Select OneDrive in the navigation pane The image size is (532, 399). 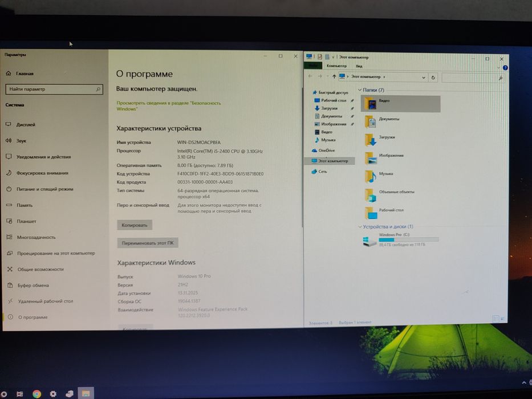click(323, 150)
